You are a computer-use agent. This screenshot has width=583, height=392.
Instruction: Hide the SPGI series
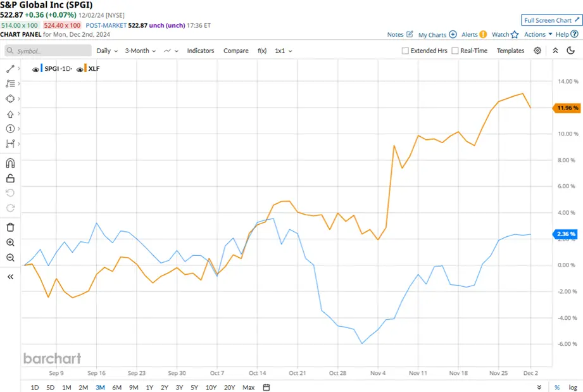(35, 69)
